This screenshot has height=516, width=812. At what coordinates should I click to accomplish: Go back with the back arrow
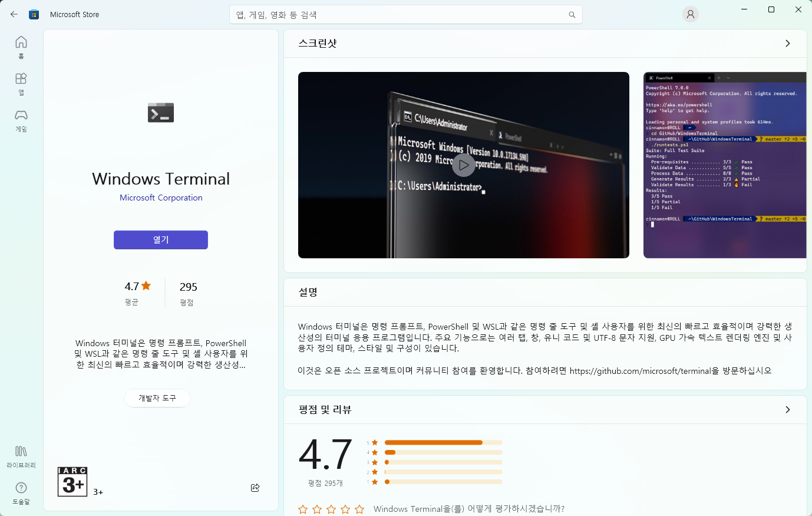click(x=14, y=14)
